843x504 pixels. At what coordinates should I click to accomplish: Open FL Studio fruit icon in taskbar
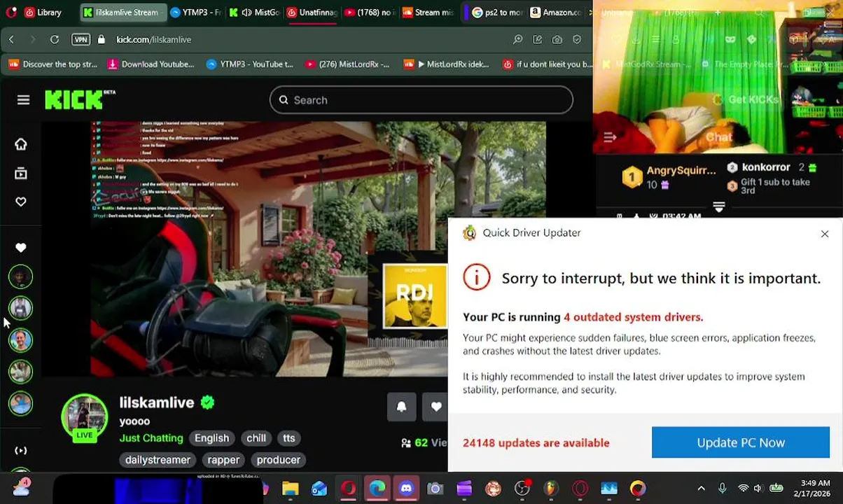click(551, 489)
